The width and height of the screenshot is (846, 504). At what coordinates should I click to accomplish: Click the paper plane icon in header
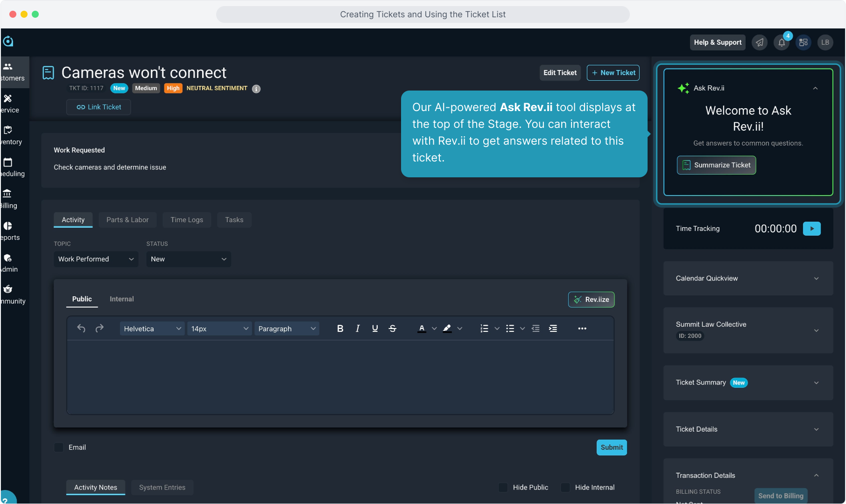click(760, 42)
